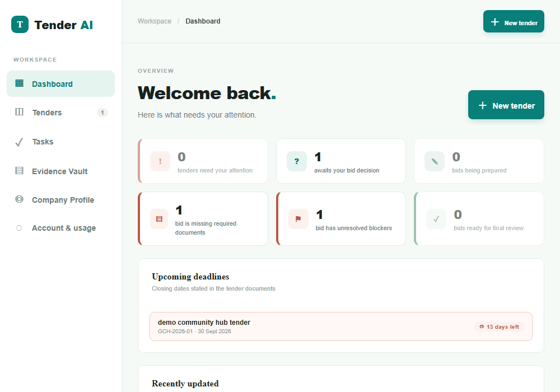Click the clock icon in 13 days left badge
Viewport: 560px width, 392px height.
point(482,326)
